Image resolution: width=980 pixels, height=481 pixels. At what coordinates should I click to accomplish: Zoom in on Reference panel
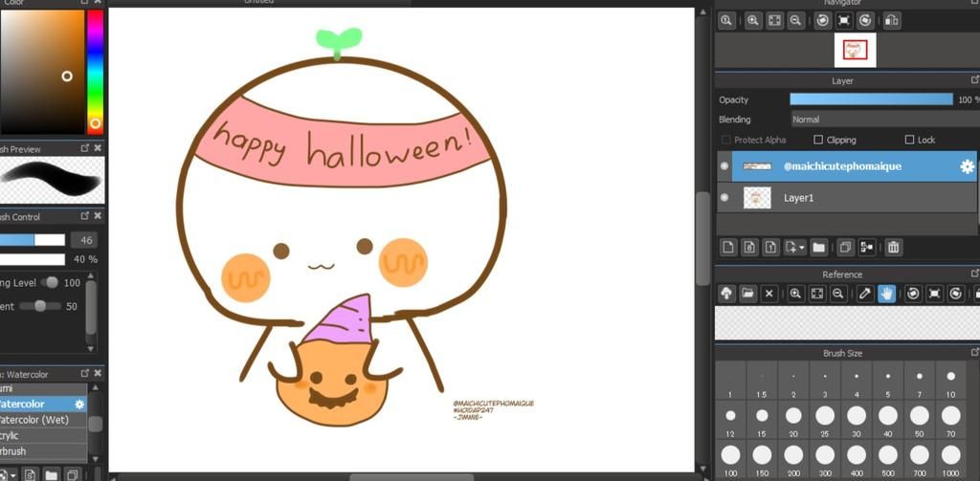pos(795,294)
